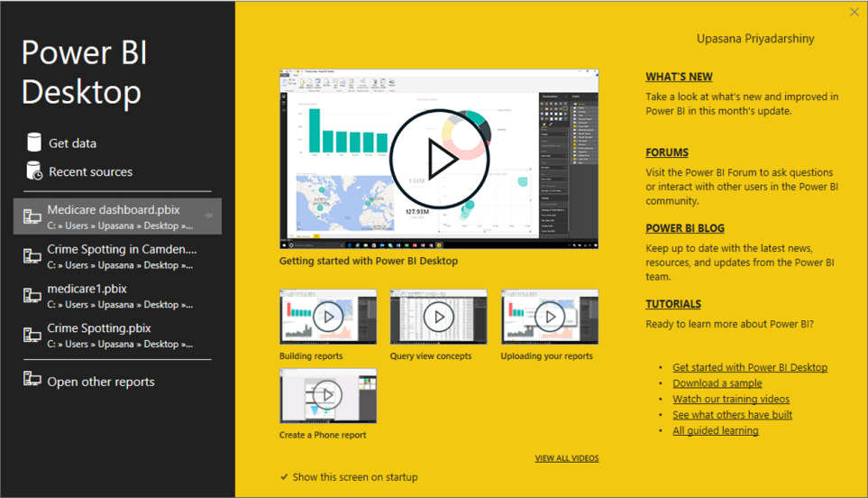The height and width of the screenshot is (498, 868).
Task: Open the POWER BI BLOG link
Action: tap(684, 228)
